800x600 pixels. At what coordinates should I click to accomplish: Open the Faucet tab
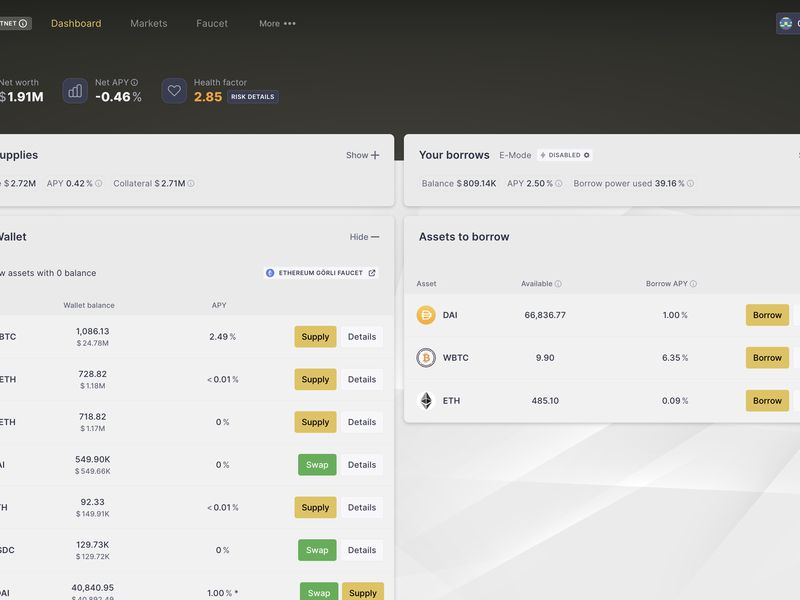(x=212, y=23)
